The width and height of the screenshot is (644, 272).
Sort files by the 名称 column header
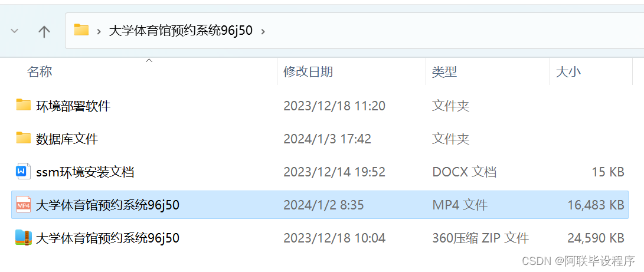click(40, 72)
